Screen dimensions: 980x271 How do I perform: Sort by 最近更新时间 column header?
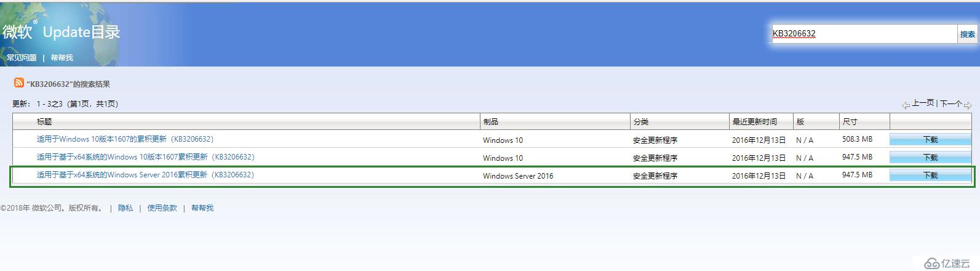point(754,122)
